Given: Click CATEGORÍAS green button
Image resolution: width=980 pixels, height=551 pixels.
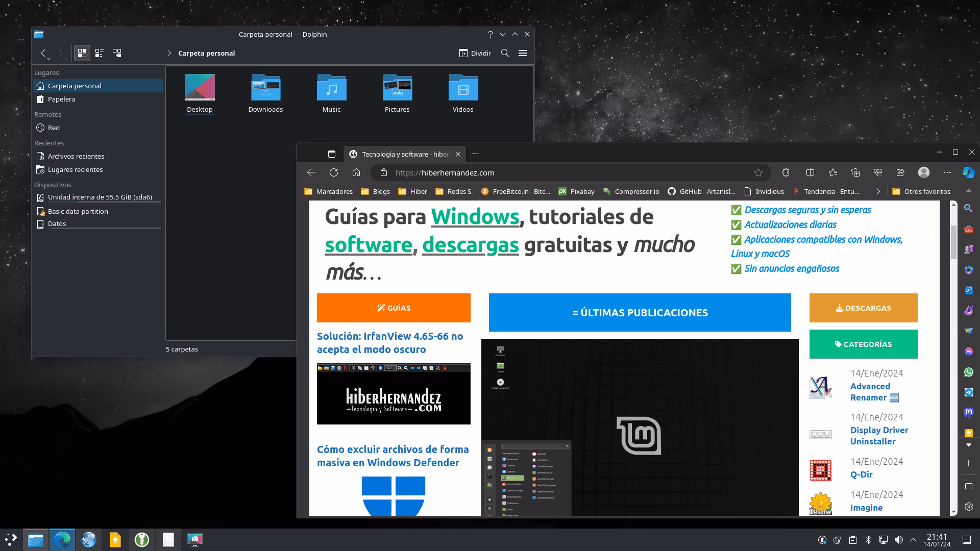Looking at the screenshot, I should [x=864, y=344].
